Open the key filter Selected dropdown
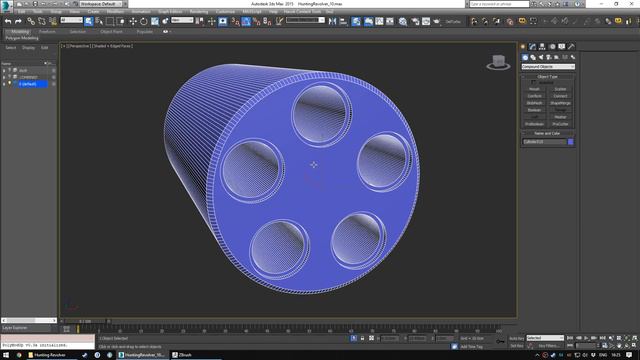 tap(545, 338)
